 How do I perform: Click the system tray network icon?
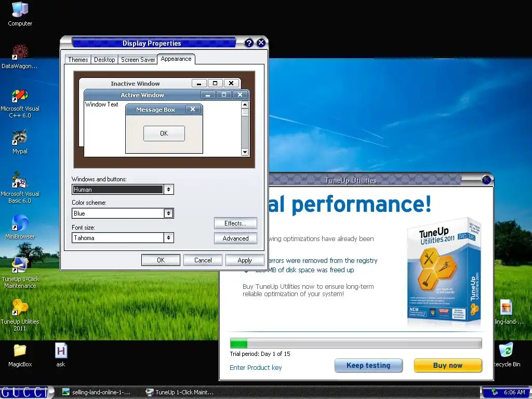click(495, 392)
